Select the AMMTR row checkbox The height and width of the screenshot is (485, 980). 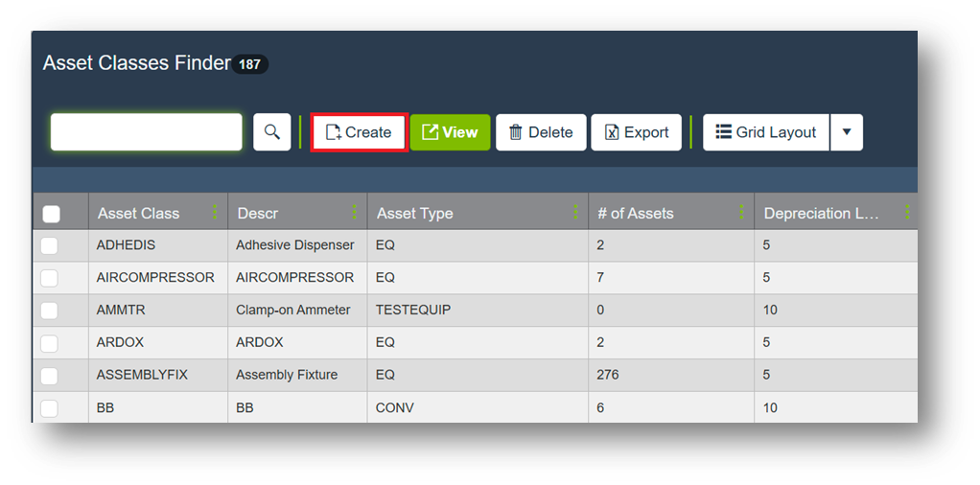50,311
